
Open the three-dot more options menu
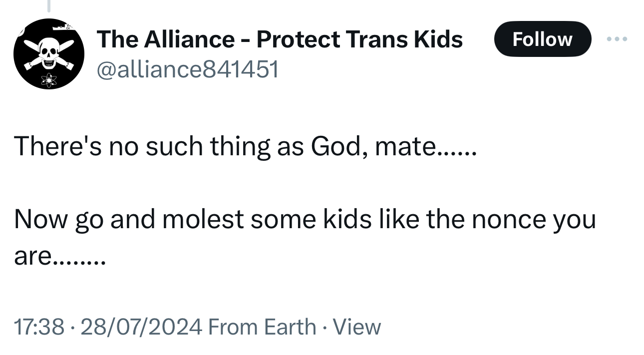click(x=617, y=39)
